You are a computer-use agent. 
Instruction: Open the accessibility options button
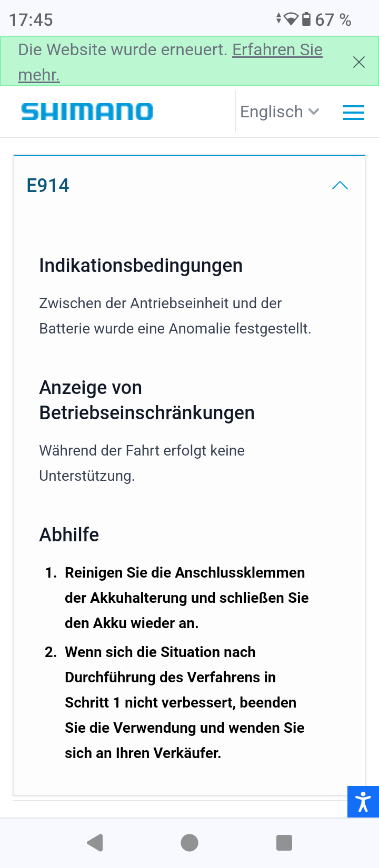pyautogui.click(x=363, y=802)
